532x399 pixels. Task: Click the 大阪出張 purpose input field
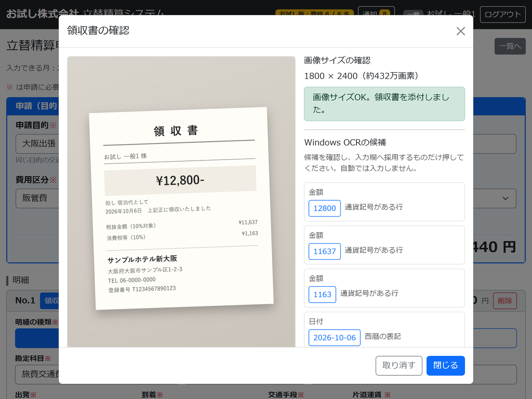click(37, 144)
